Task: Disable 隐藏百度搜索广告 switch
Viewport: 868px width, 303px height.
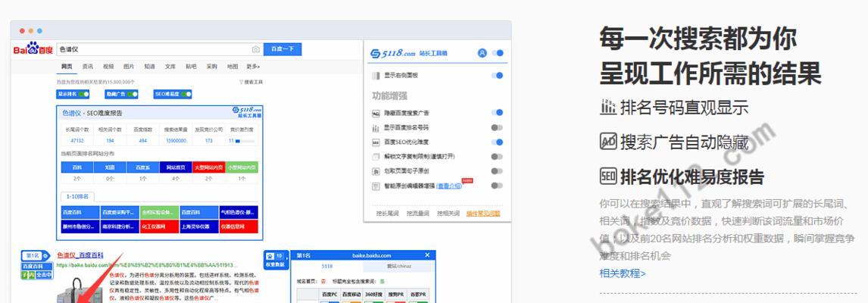Action: click(497, 112)
